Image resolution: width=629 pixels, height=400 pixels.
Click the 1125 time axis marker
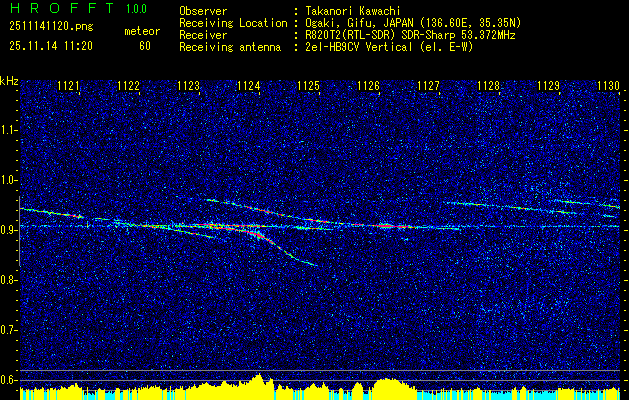pos(309,85)
